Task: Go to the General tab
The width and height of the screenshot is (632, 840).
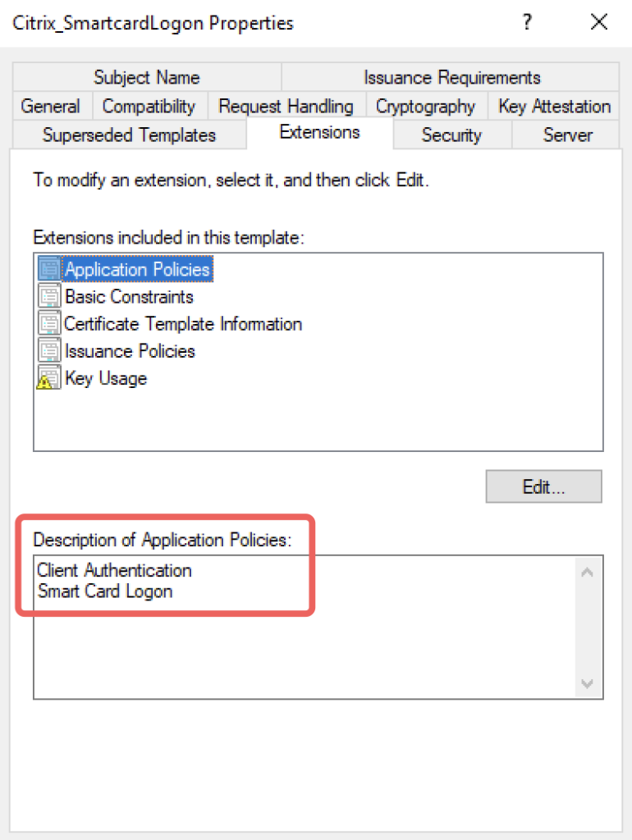Action: click(51, 106)
